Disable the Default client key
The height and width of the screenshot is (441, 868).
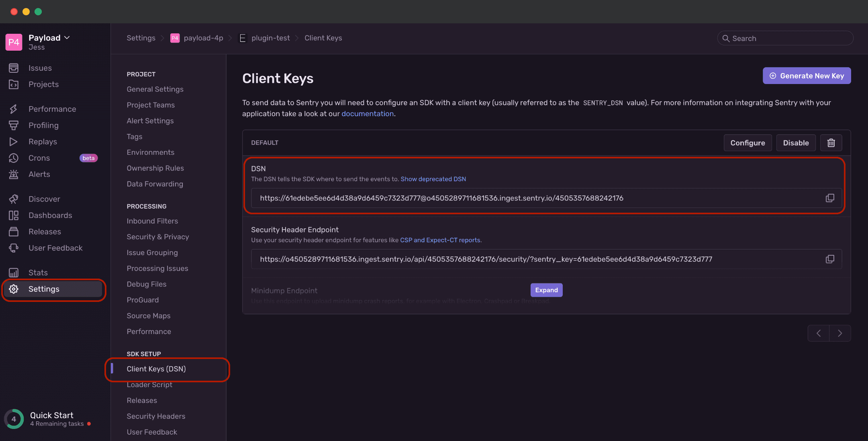(x=796, y=143)
